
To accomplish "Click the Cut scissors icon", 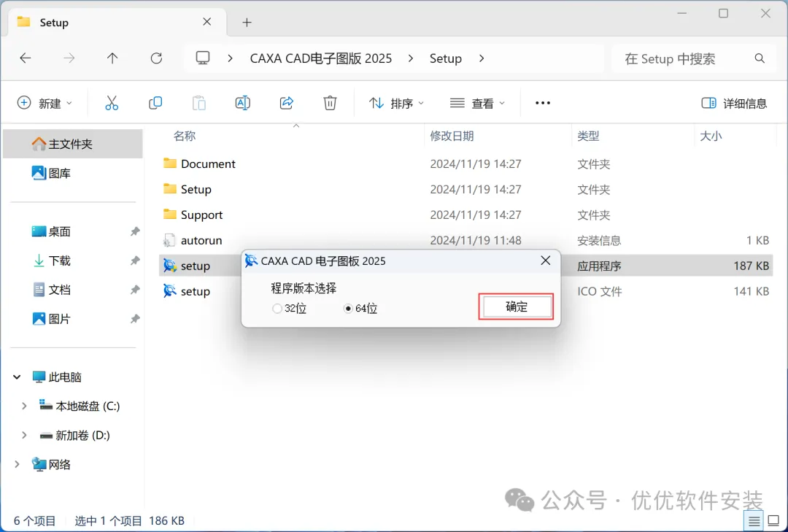I will pos(112,103).
